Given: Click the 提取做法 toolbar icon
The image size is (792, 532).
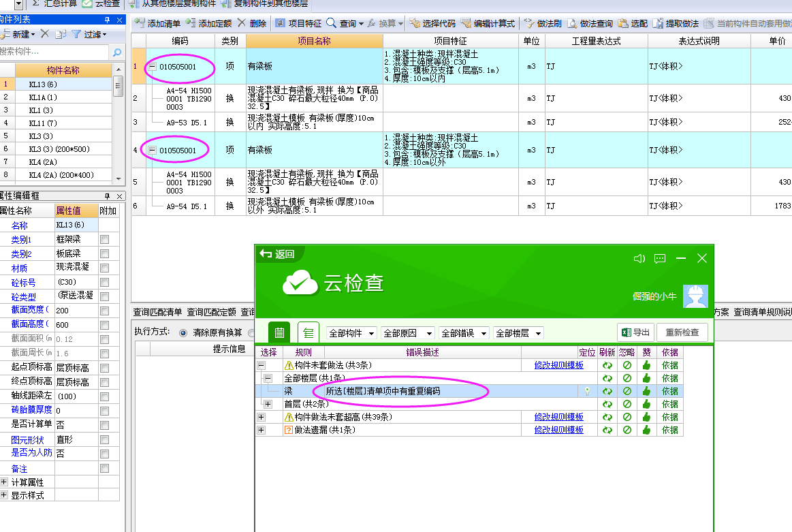Looking at the screenshot, I should (x=658, y=23).
